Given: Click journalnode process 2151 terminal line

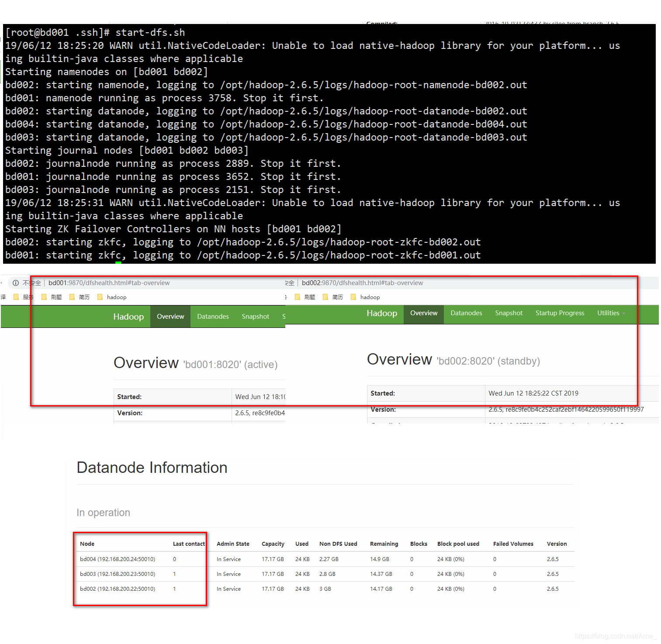Looking at the screenshot, I should 173,189.
